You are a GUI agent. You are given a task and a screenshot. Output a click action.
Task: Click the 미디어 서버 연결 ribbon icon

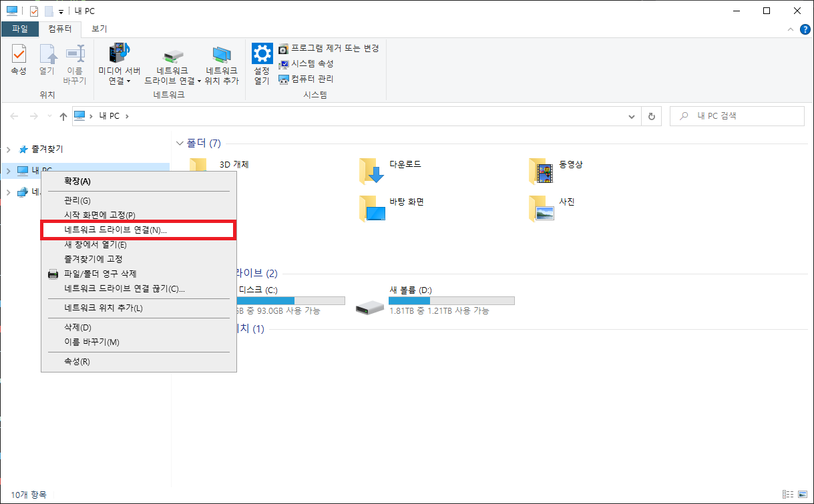120,53
